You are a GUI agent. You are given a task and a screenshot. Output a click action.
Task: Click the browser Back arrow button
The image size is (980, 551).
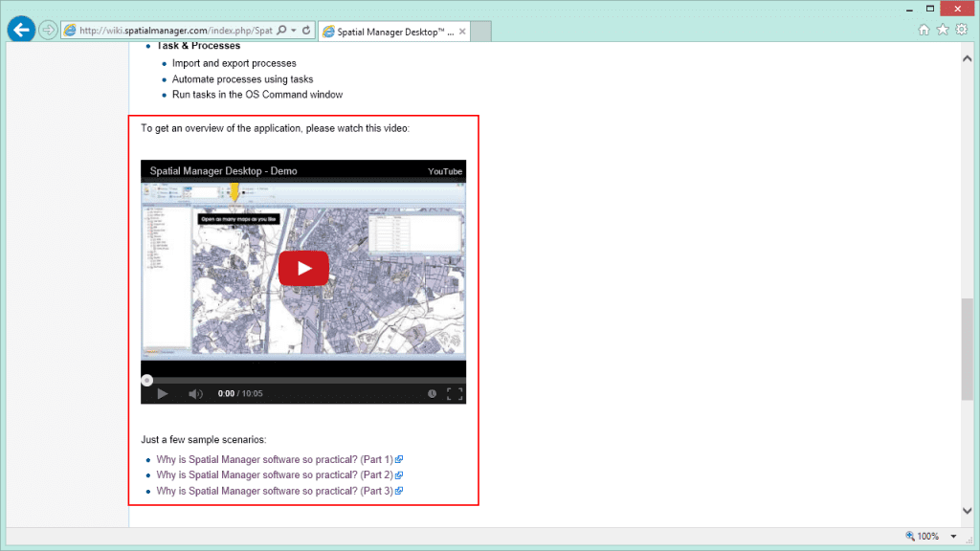(21, 30)
